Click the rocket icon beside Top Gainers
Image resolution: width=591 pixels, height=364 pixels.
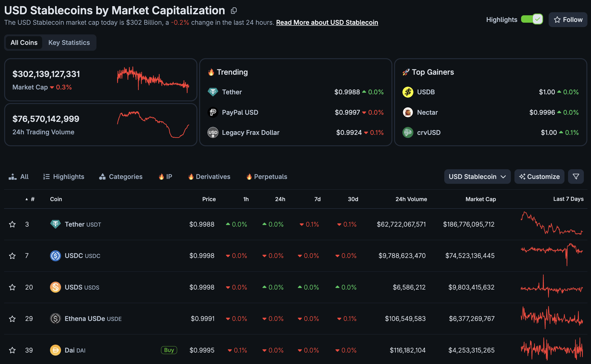point(406,72)
